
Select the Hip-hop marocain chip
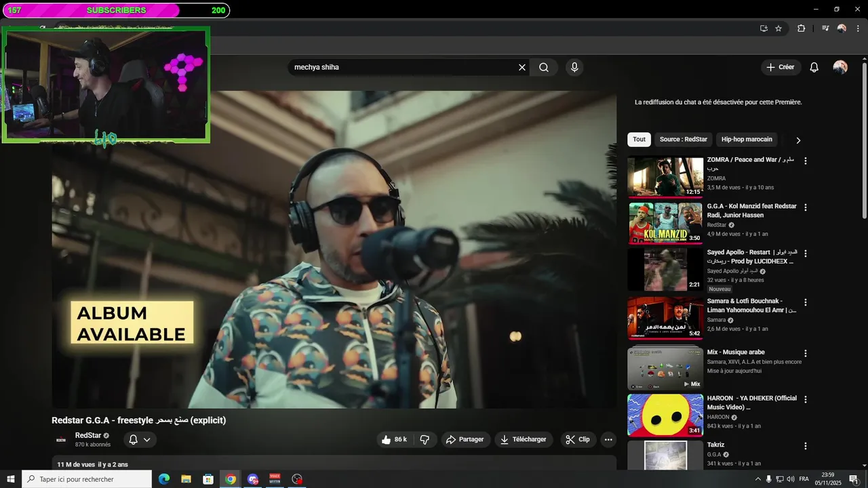(x=747, y=140)
